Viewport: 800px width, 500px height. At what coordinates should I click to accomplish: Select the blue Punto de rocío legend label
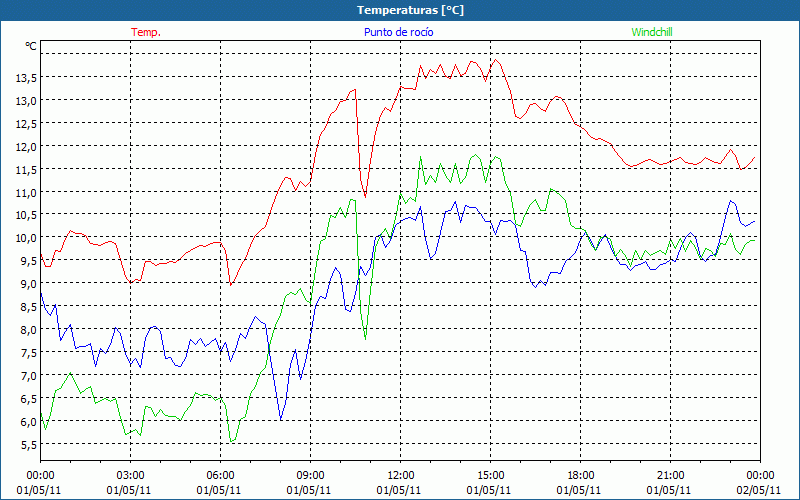[x=398, y=32]
